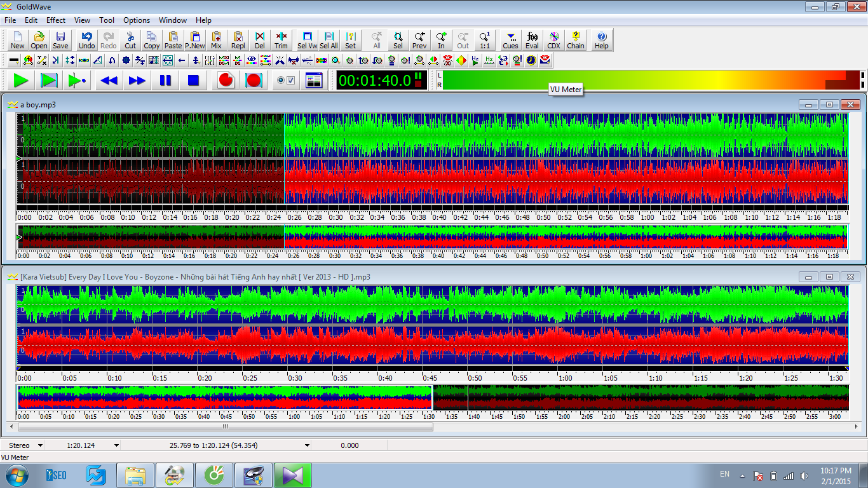Open the Chain effect chain editor

pos(575,40)
